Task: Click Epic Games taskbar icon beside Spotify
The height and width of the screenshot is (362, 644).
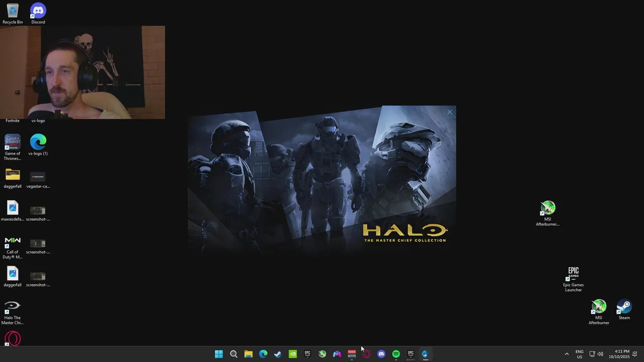Action: click(x=411, y=354)
